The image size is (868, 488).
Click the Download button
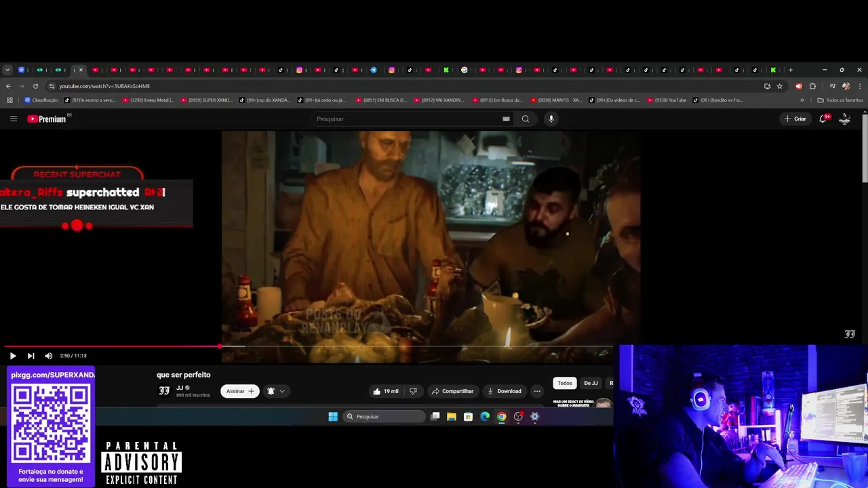pos(505,391)
